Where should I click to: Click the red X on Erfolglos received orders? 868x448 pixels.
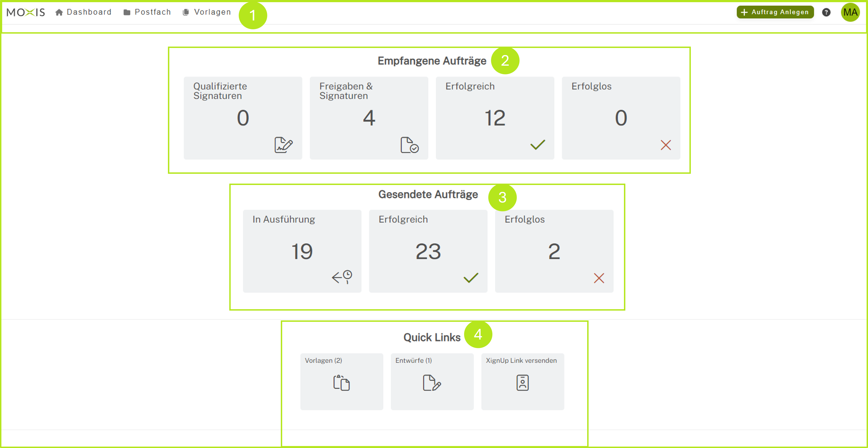(665, 145)
